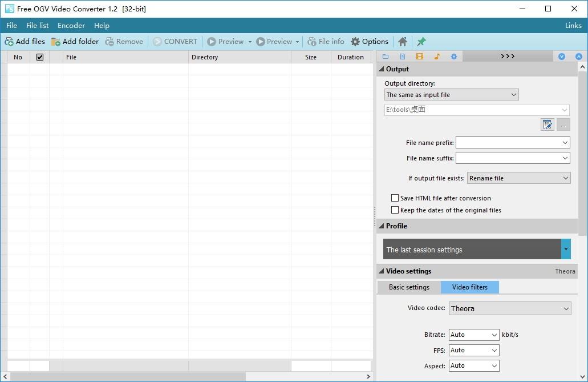Click the settings panel vertical scrollbar thumb
588x382 pixels.
pyautogui.click(x=582, y=154)
